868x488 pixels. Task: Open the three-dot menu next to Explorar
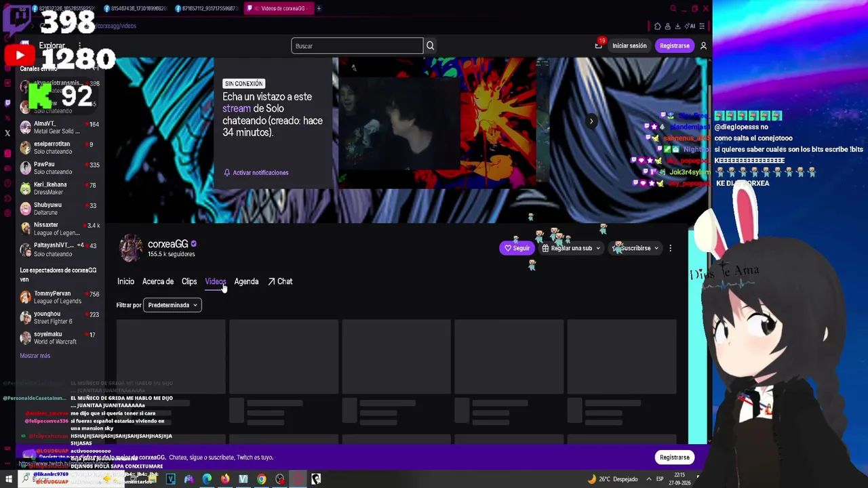tap(79, 45)
